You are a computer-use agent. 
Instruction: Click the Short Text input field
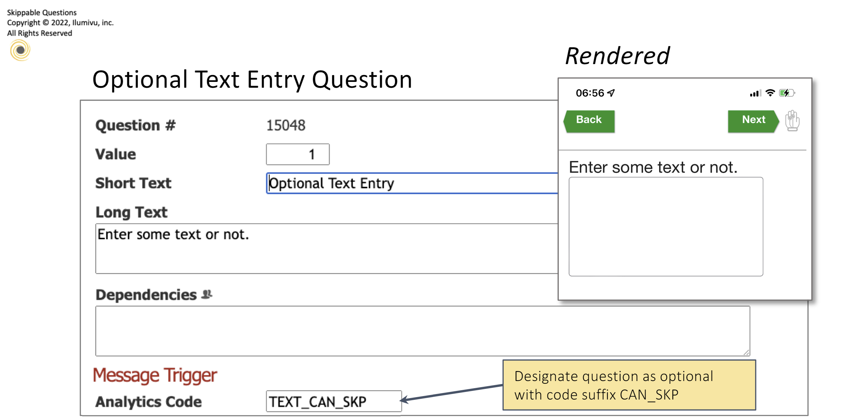coord(411,183)
